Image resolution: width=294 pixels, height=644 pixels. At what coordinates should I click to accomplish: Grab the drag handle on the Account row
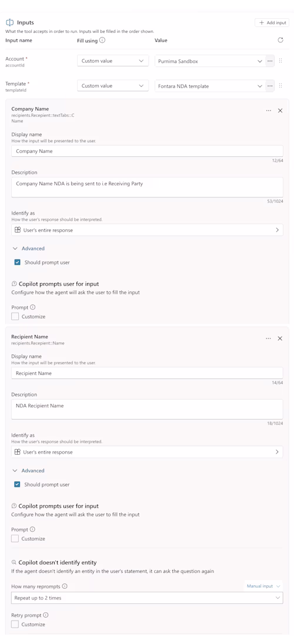pyautogui.click(x=280, y=61)
